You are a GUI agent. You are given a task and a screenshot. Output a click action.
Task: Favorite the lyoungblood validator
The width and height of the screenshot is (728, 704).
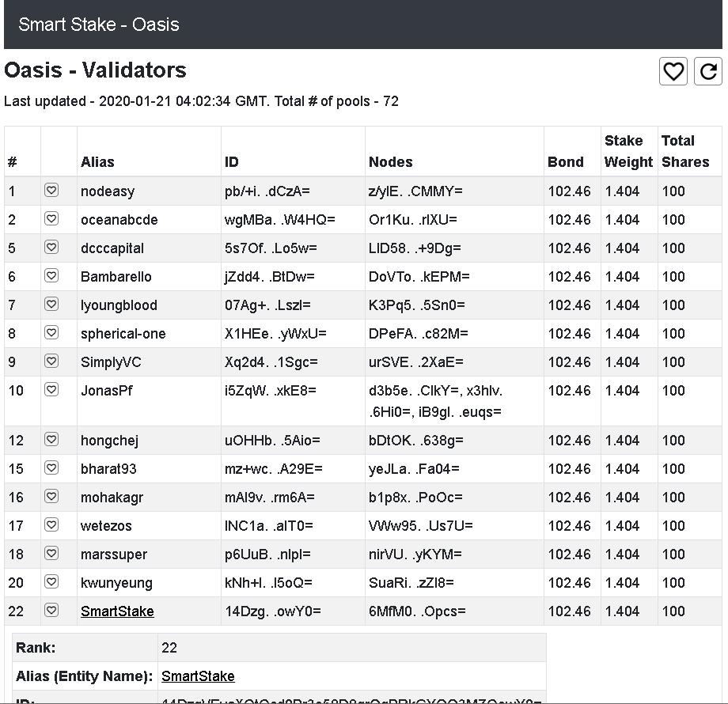tap(51, 305)
